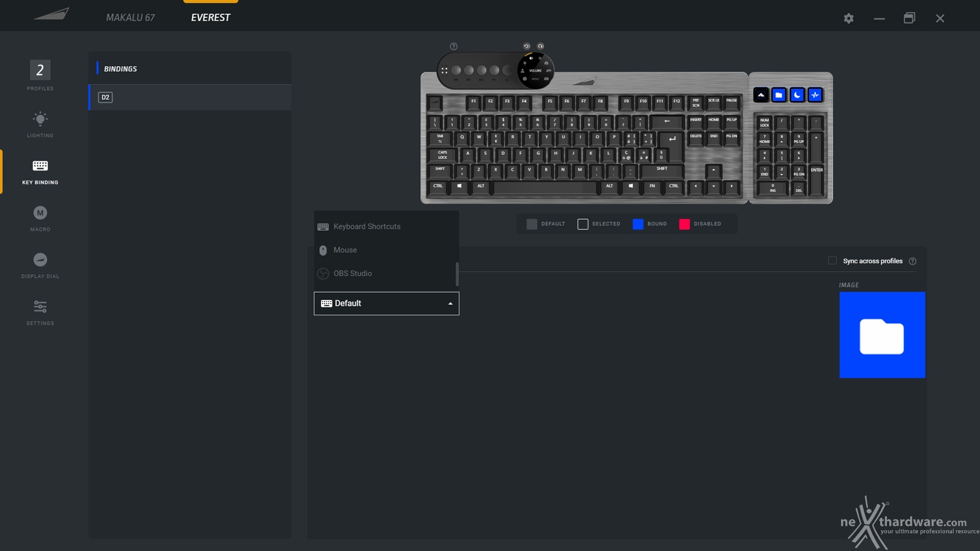Select the PAUSE key
Screen dimensions: 980x551
coord(731,102)
